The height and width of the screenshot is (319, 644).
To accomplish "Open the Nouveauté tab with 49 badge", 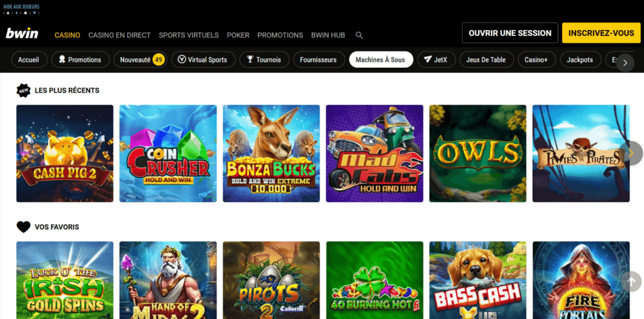I will click(x=142, y=60).
